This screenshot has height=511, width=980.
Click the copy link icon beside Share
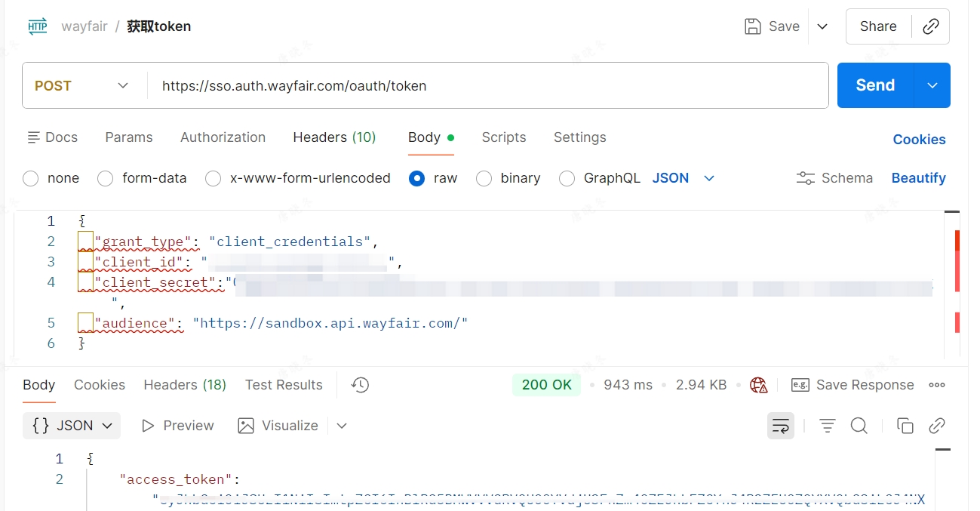tap(930, 26)
